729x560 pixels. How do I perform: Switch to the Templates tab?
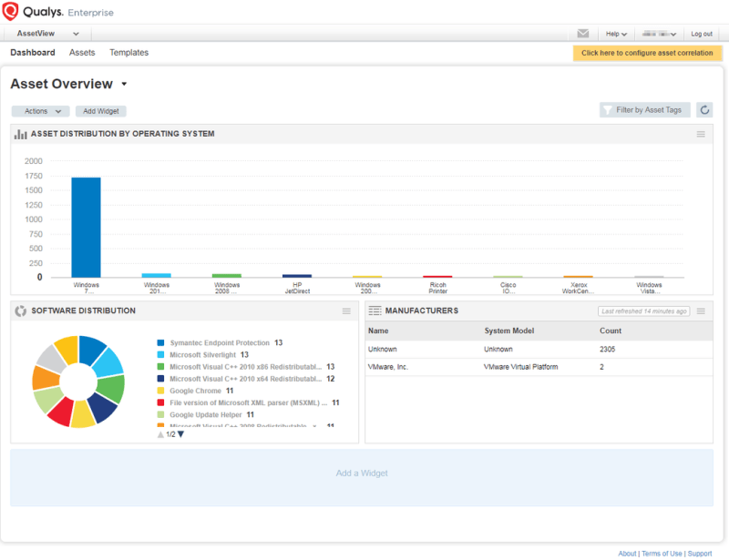point(128,53)
